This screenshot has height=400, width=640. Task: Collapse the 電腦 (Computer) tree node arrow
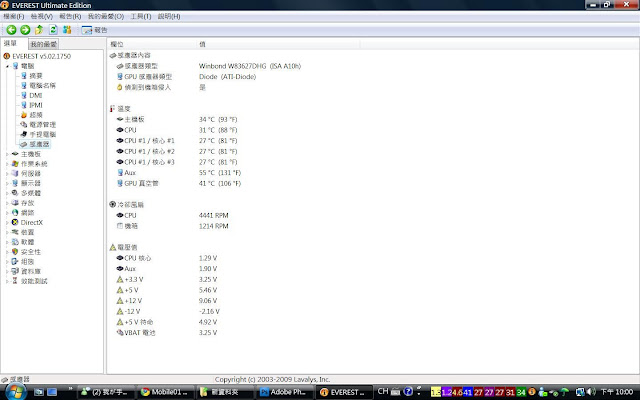pyautogui.click(x=7, y=66)
